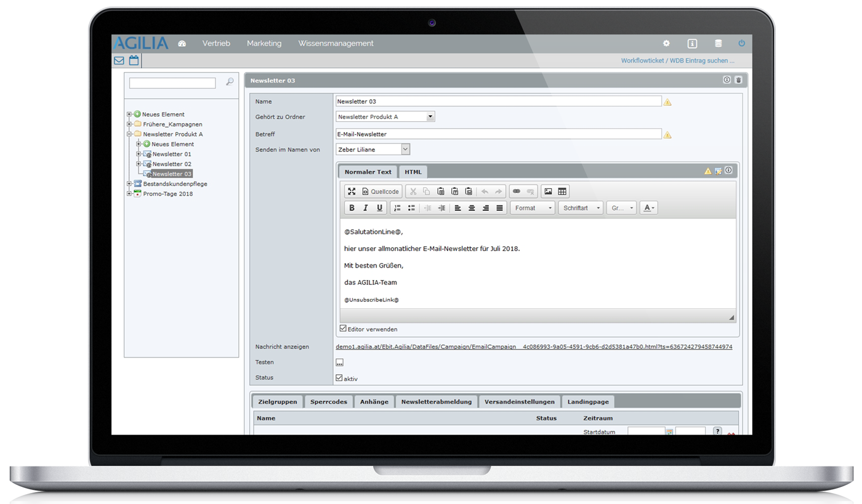Open the text color picker
The height and width of the screenshot is (504, 862).
648,208
